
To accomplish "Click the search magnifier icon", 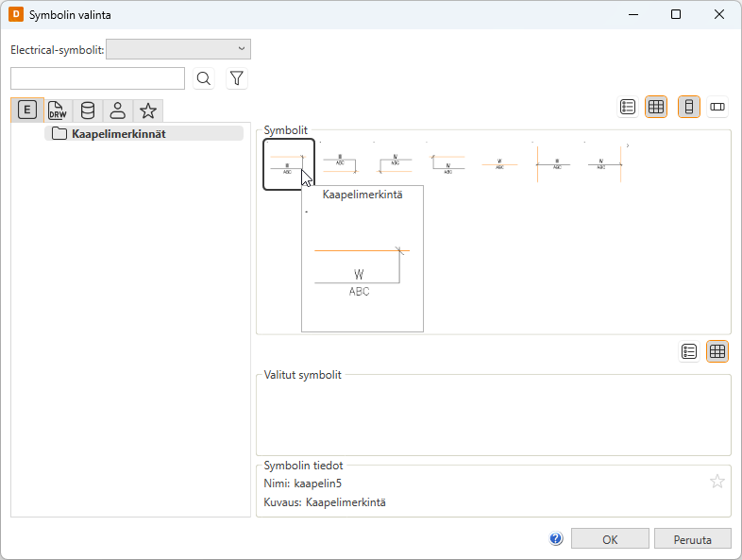I will pos(204,78).
